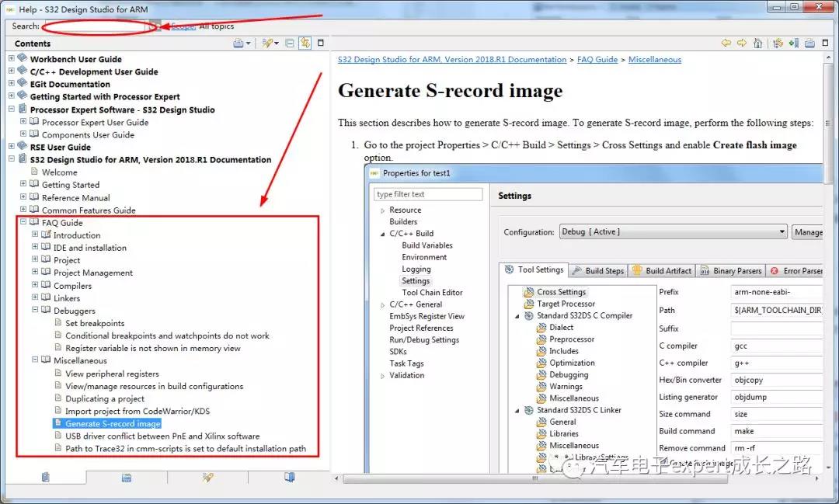Click Show in Table of Contents icon
The width and height of the screenshot is (839, 504).
(x=776, y=43)
